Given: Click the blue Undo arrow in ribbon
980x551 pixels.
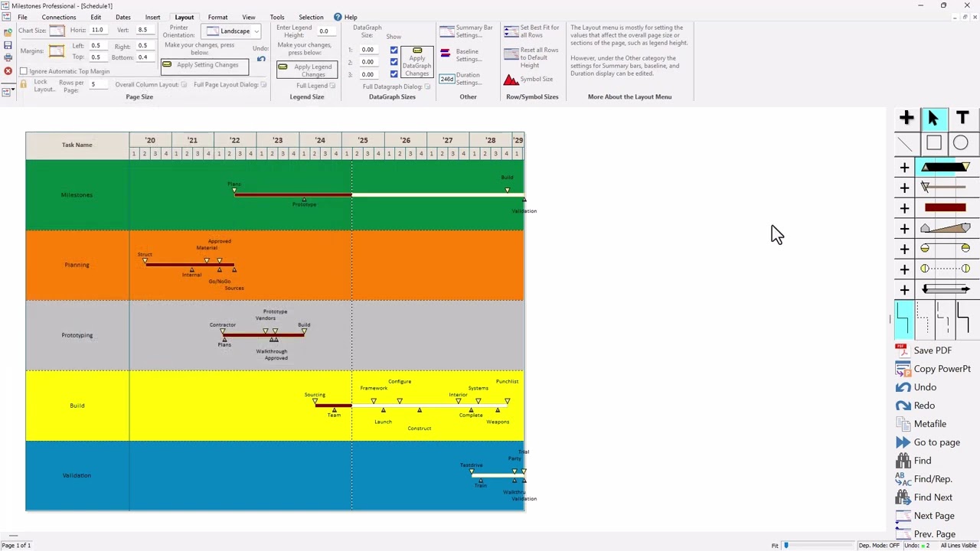Looking at the screenshot, I should click(x=261, y=60).
